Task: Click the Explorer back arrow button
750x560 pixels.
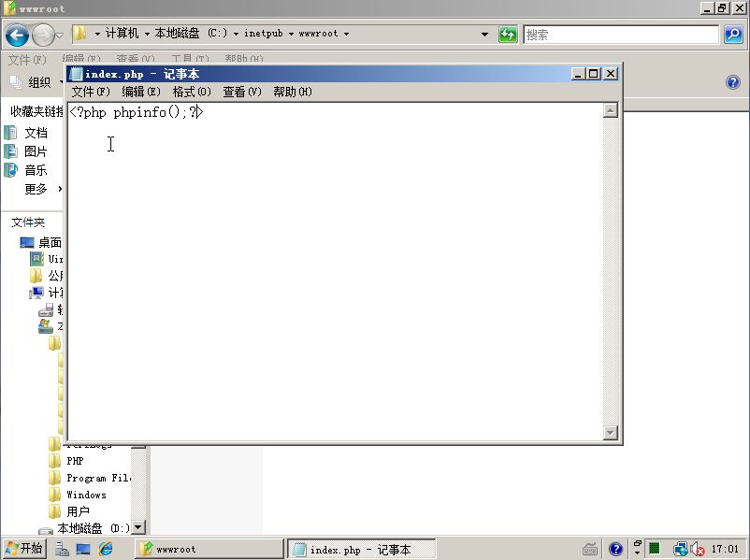Action: [17, 35]
